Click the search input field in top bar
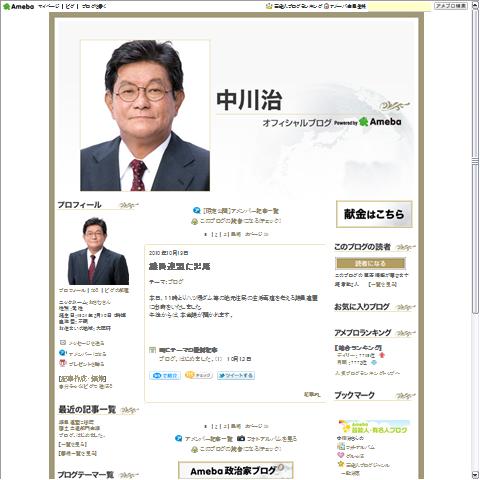Viewport: 480px width, 480px height. click(x=399, y=6)
